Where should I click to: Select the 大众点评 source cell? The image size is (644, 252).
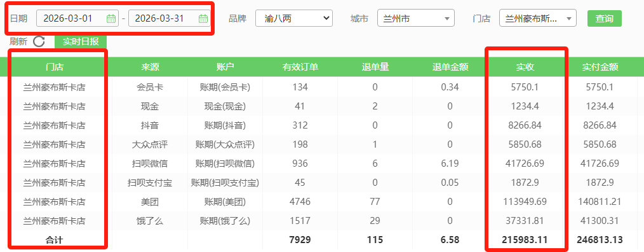150,144
